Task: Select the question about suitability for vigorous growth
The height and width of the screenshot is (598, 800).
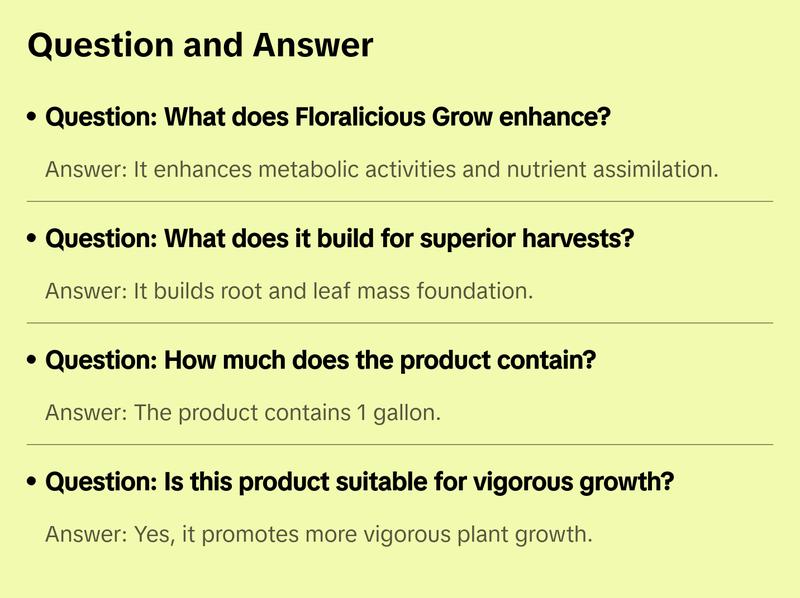Action: (360, 483)
